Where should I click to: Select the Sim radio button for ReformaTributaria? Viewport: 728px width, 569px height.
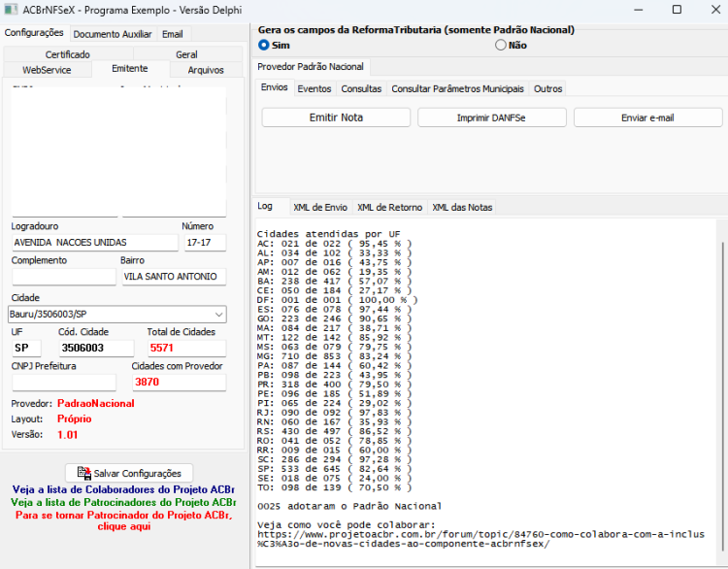(x=264, y=45)
